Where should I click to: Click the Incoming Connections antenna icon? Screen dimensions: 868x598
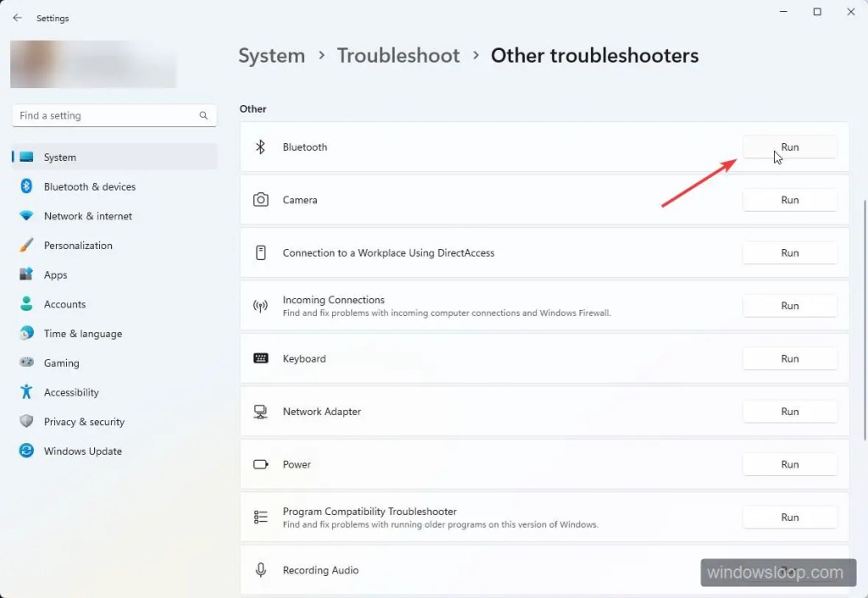coord(261,306)
